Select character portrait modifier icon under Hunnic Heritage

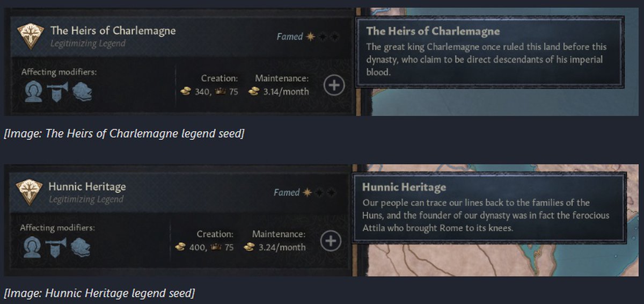click(x=32, y=248)
